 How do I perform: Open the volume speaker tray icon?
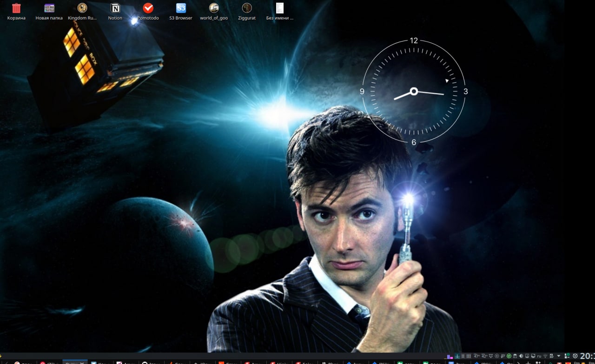(521, 356)
